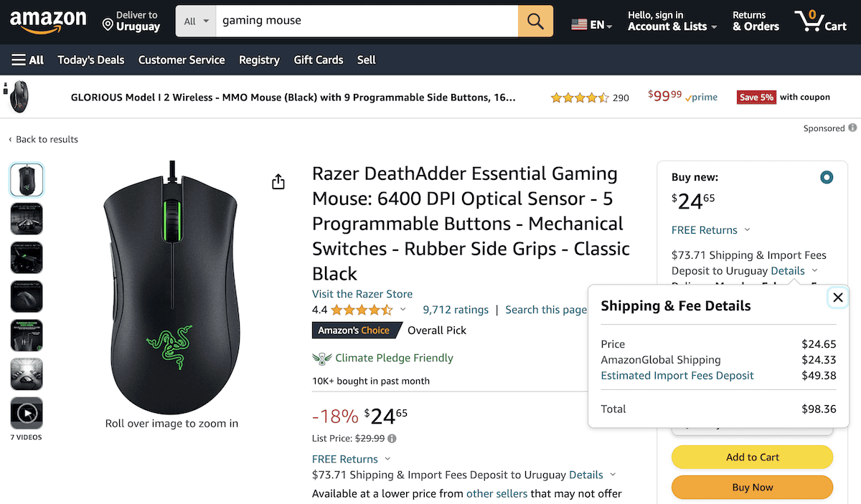Open the hamburger All menu
This screenshot has width=861, height=504.
pos(28,60)
